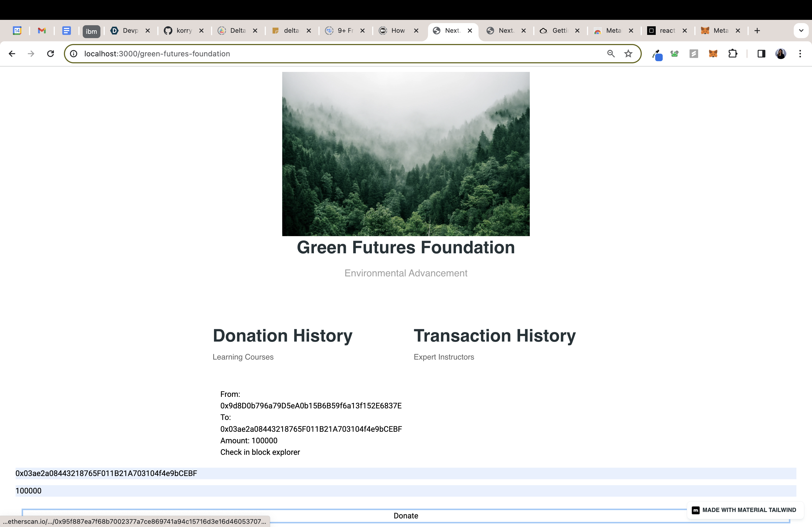Click the recipient address input field
This screenshot has width=812, height=527.
tap(406, 473)
